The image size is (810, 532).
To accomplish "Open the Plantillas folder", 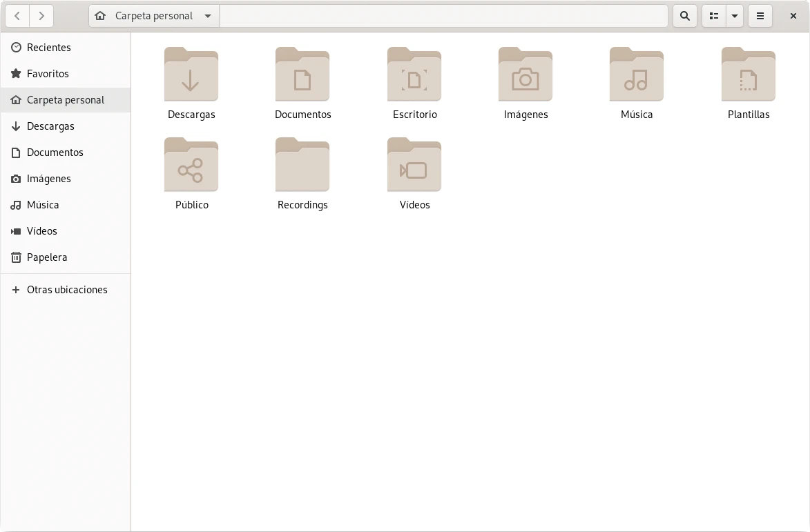I will tap(749, 75).
